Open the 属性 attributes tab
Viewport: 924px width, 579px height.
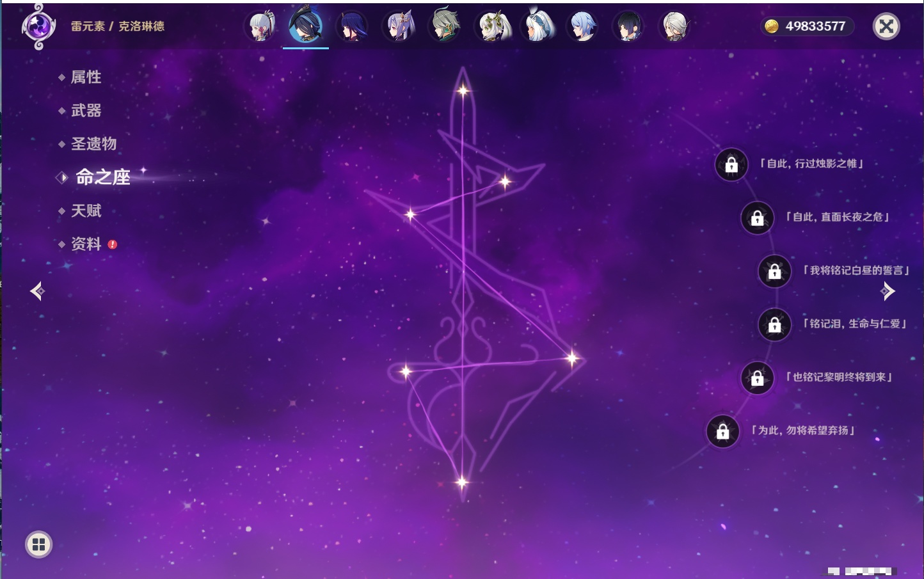[86, 77]
